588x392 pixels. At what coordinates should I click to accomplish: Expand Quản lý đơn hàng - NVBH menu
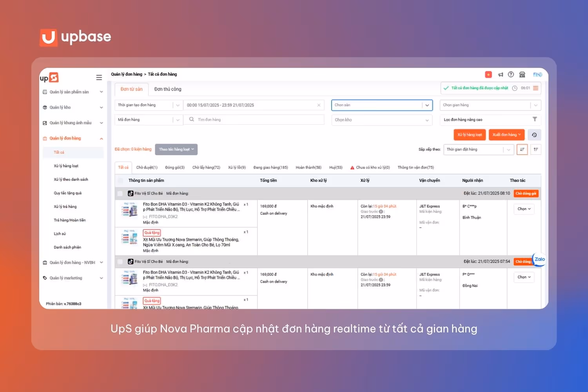point(101,263)
